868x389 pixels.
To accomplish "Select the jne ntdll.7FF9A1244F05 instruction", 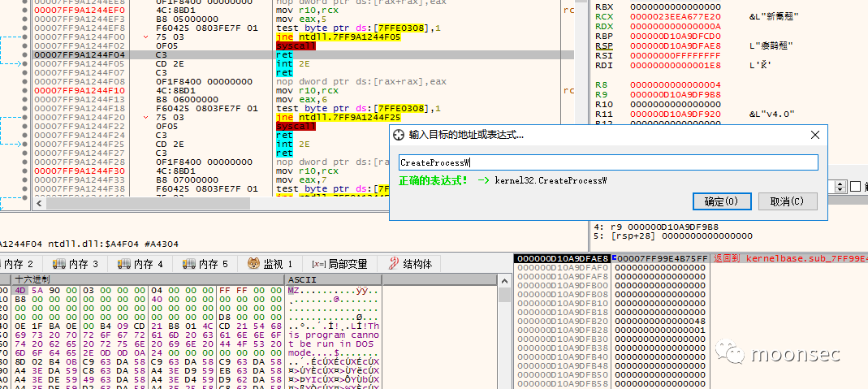I will [x=338, y=37].
